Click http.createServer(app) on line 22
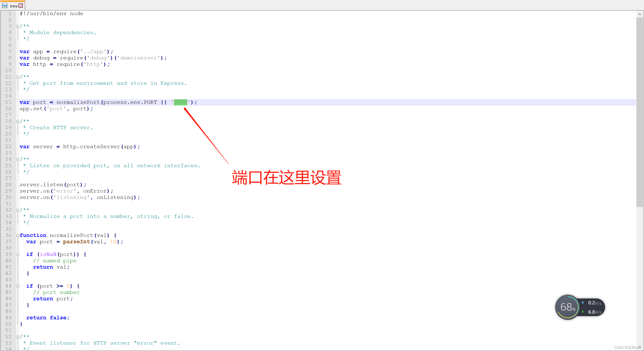 pos(100,147)
